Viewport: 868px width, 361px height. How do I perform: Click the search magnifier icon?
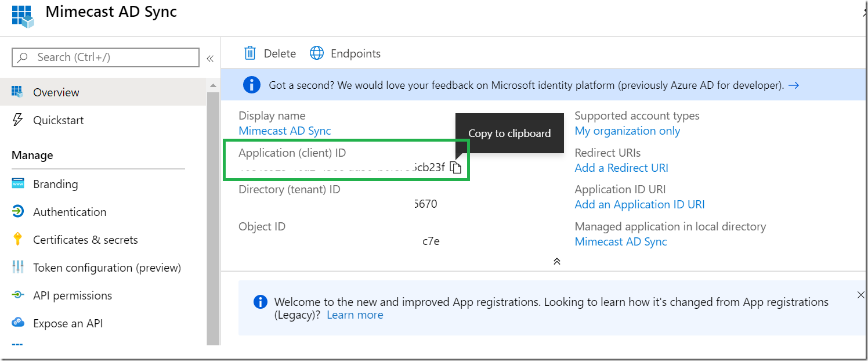[x=23, y=57]
